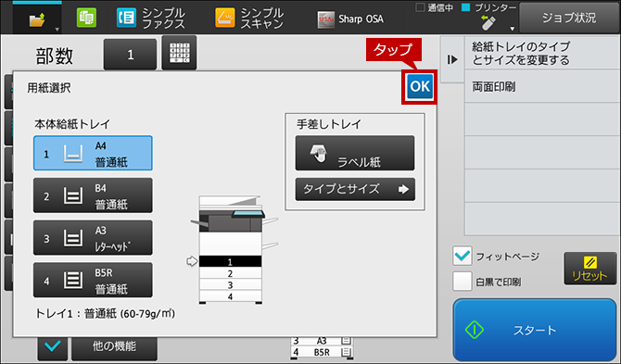This screenshot has width=621, height=364.
Task: Open ジョブ状況 job status
Action: tap(569, 18)
